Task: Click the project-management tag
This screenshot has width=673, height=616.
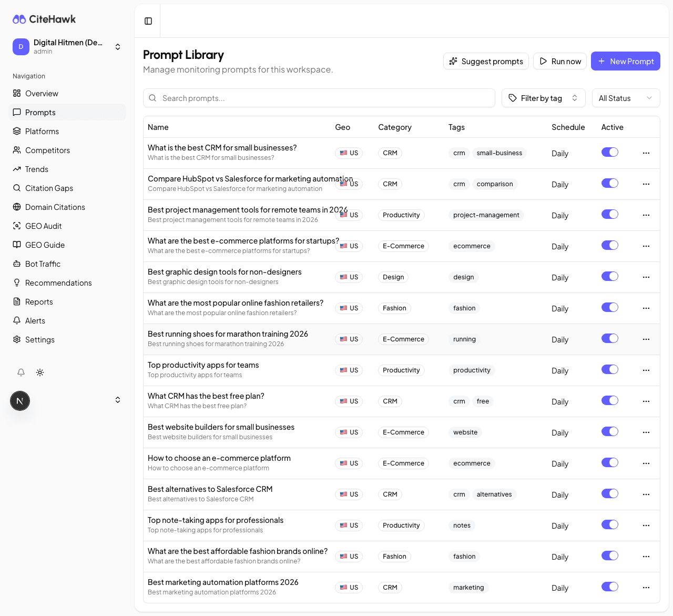Action: 486,215
